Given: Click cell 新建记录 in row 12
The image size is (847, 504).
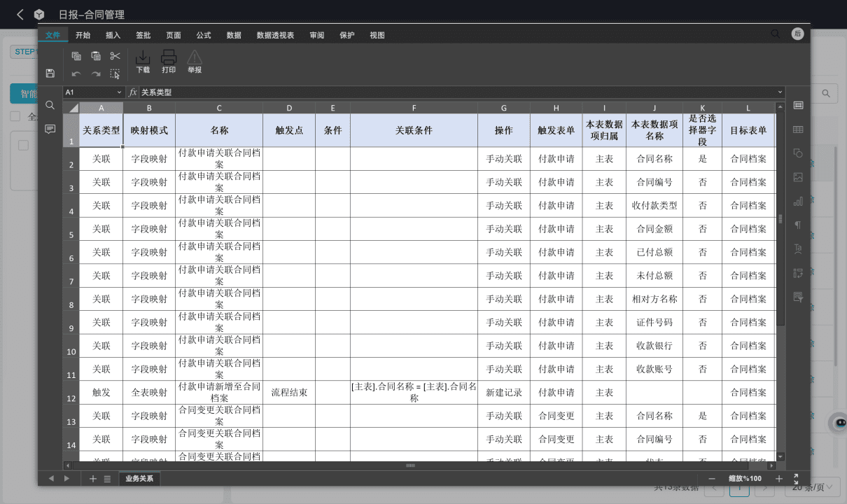Looking at the screenshot, I should coord(504,393).
